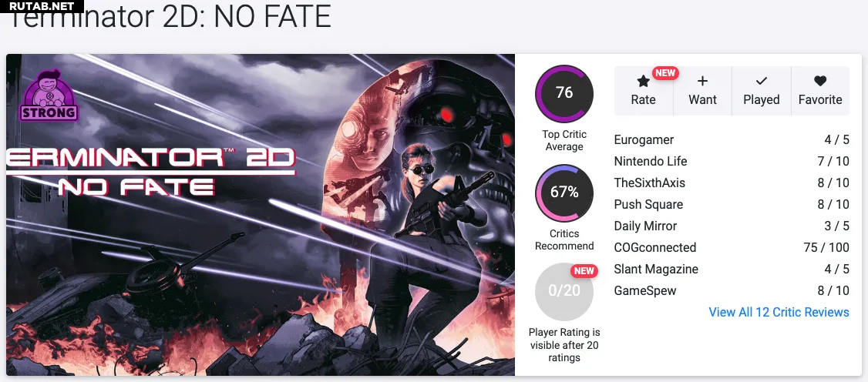This screenshot has width=868, height=382.
Task: Click the 67% Critics Recommend circle
Action: pos(564,193)
